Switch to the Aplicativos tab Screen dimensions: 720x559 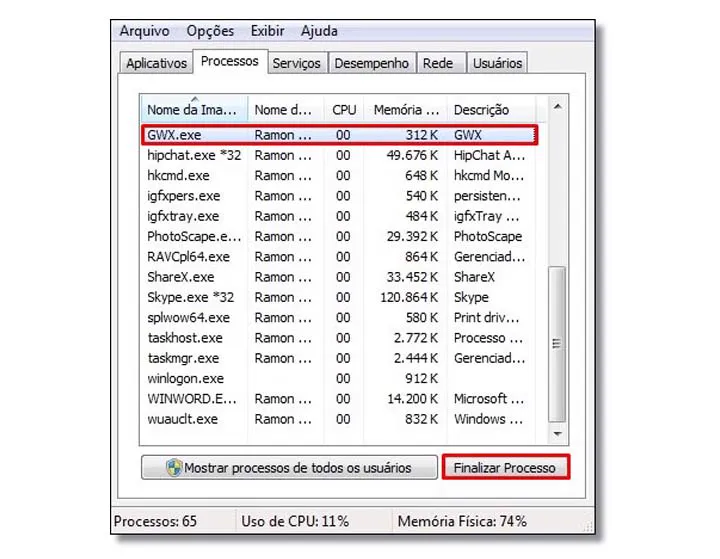tap(156, 62)
